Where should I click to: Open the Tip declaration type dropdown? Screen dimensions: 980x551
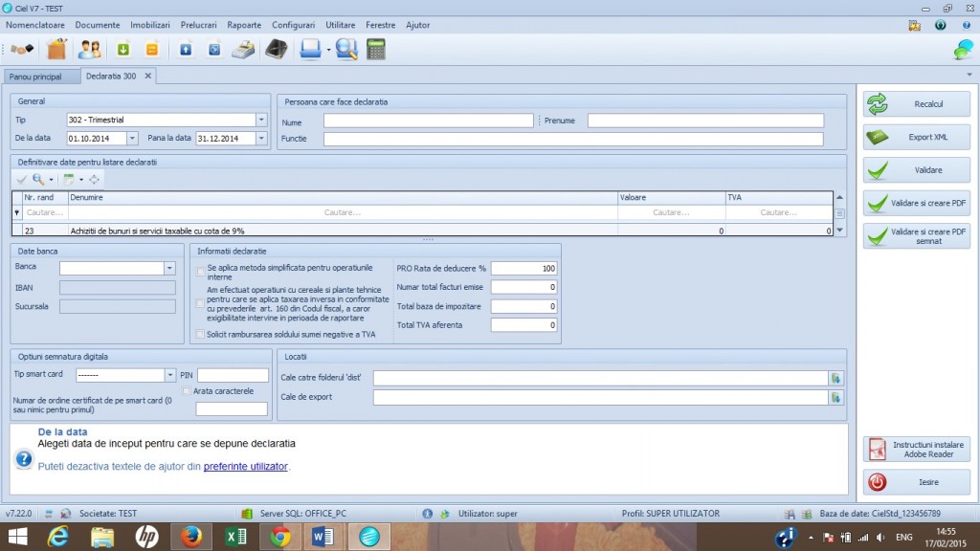tap(261, 120)
